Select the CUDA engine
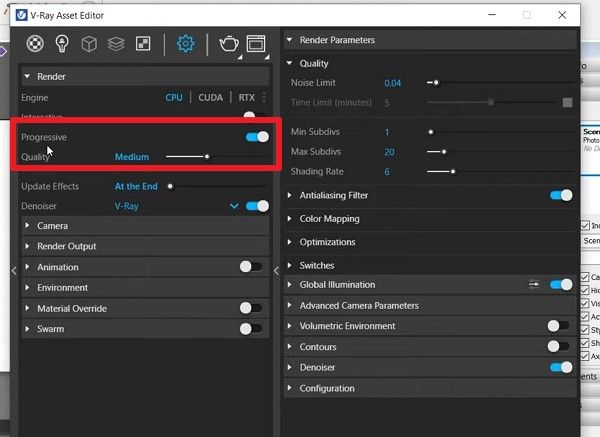The width and height of the screenshot is (600, 437). [x=210, y=98]
